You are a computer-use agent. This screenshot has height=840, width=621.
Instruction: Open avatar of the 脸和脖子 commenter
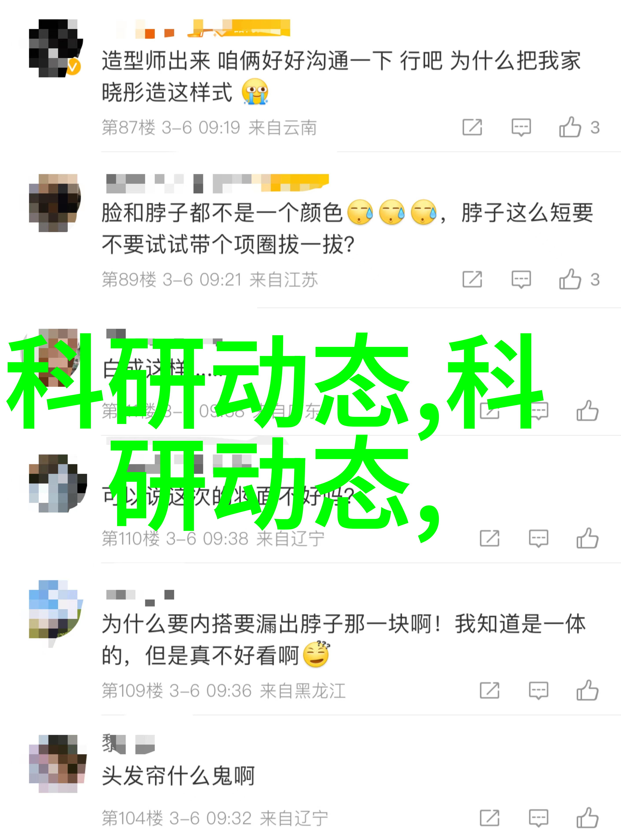pos(55,203)
